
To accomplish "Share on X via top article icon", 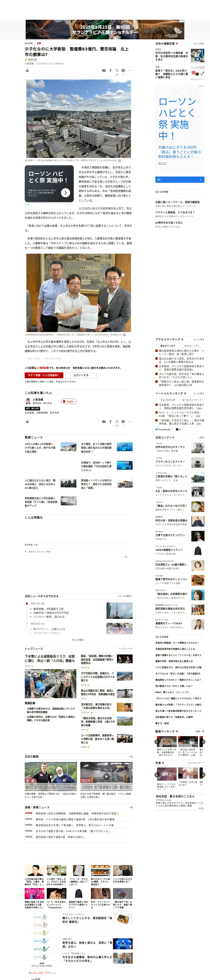I will [117, 70].
